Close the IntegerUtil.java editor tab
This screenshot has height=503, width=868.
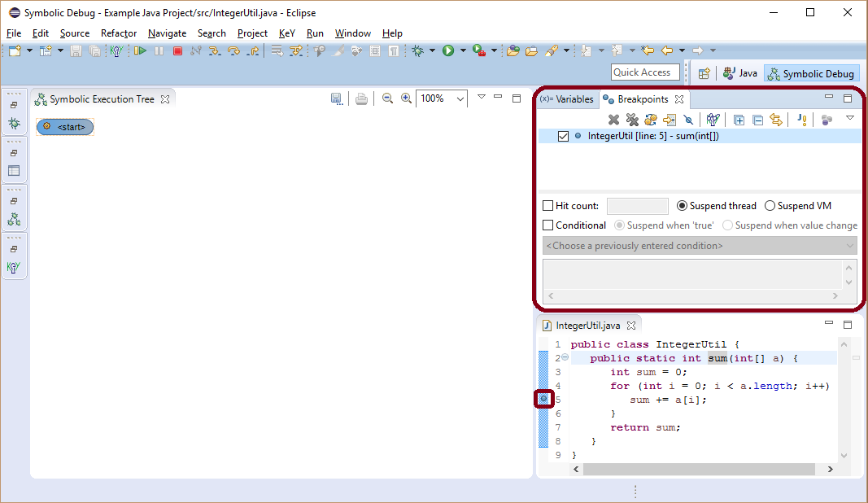[631, 326]
